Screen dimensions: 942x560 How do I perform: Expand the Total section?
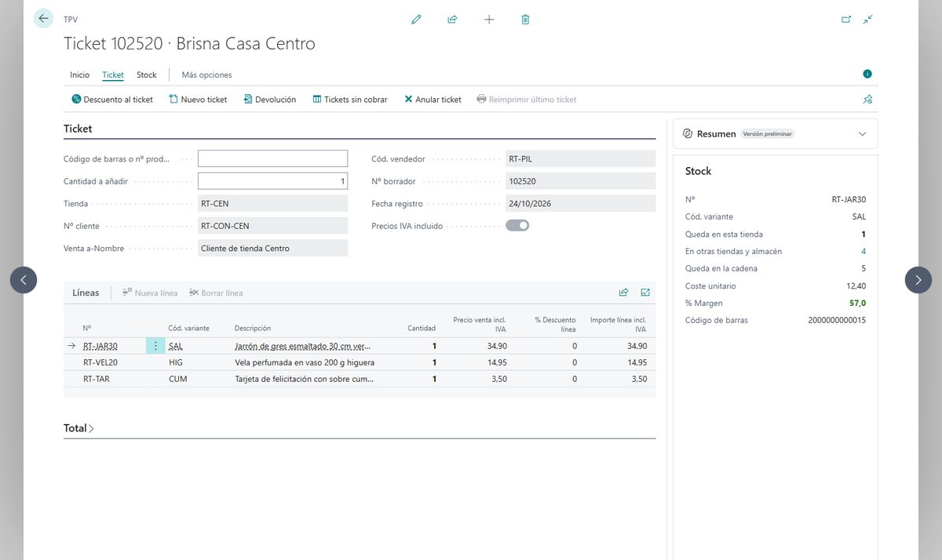(78, 428)
